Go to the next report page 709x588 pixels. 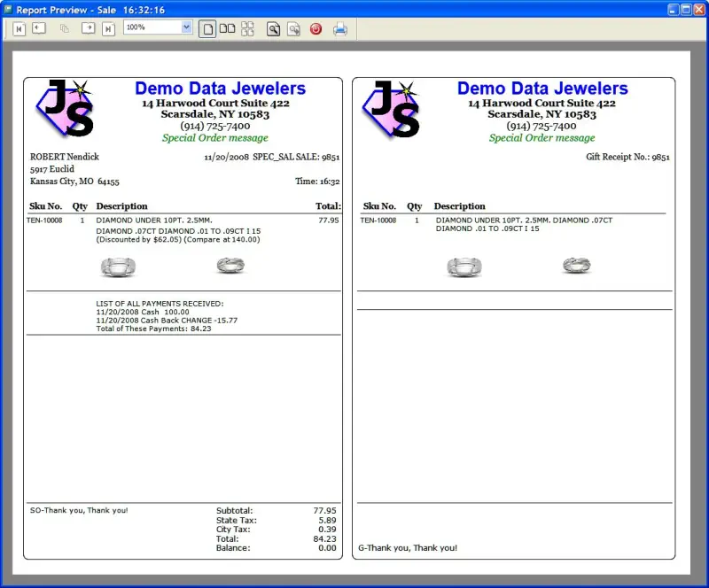[88, 28]
